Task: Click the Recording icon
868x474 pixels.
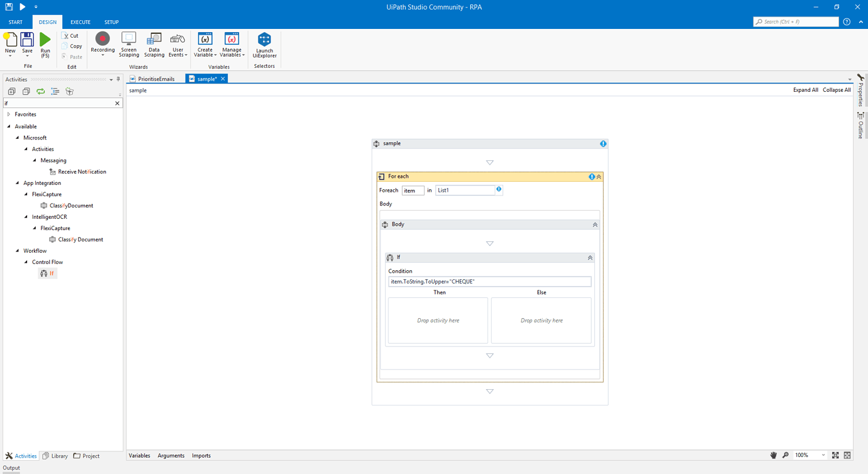Action: (x=103, y=39)
